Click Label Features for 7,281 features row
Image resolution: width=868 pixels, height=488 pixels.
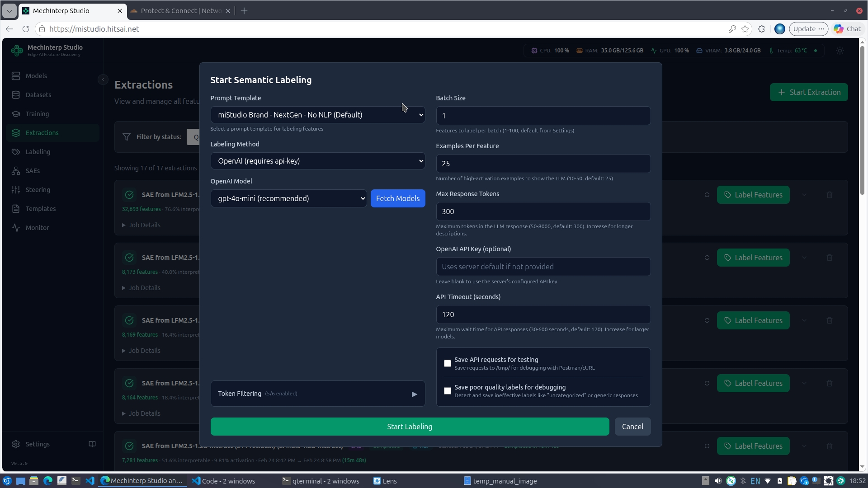[753, 446]
